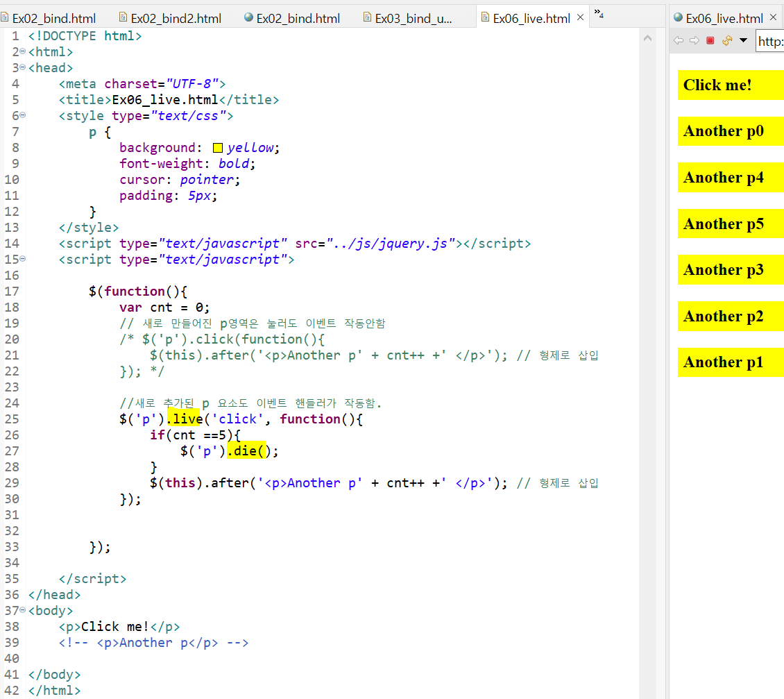Click 'font-weight: bold;' CSS line

187,164
